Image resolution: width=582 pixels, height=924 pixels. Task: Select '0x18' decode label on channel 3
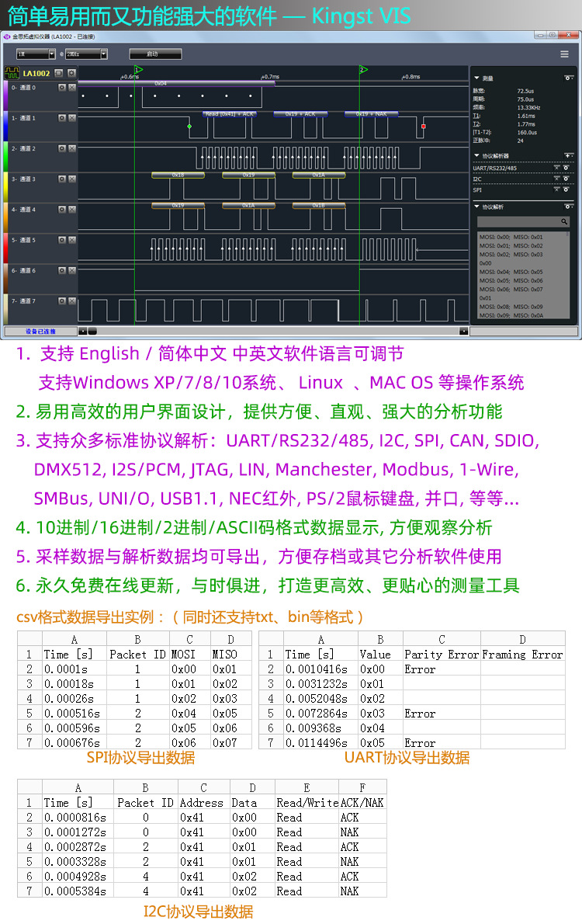pos(178,175)
